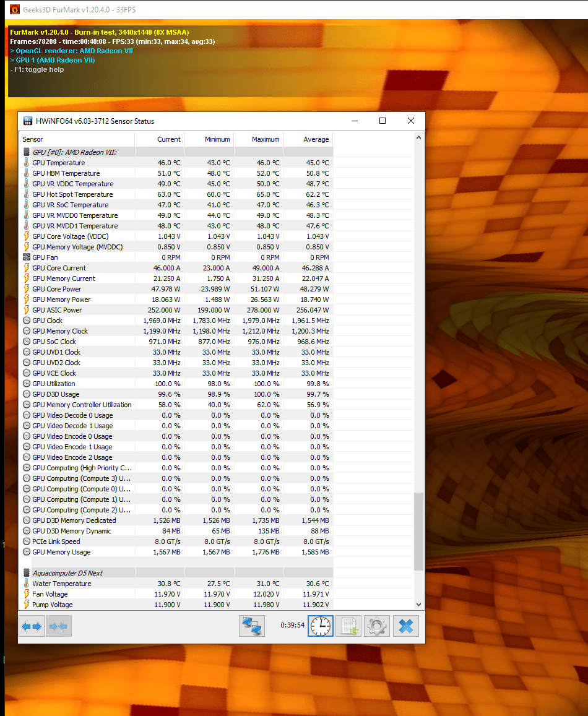Viewport: 588px width, 716px height.
Task: Click the HWiNFO64 title bar icon
Action: [28, 121]
